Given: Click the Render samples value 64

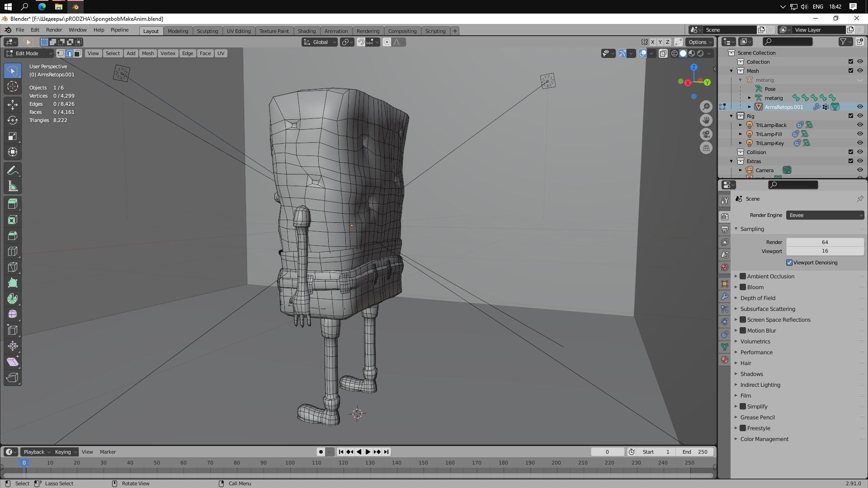Looking at the screenshot, I should click(825, 242).
